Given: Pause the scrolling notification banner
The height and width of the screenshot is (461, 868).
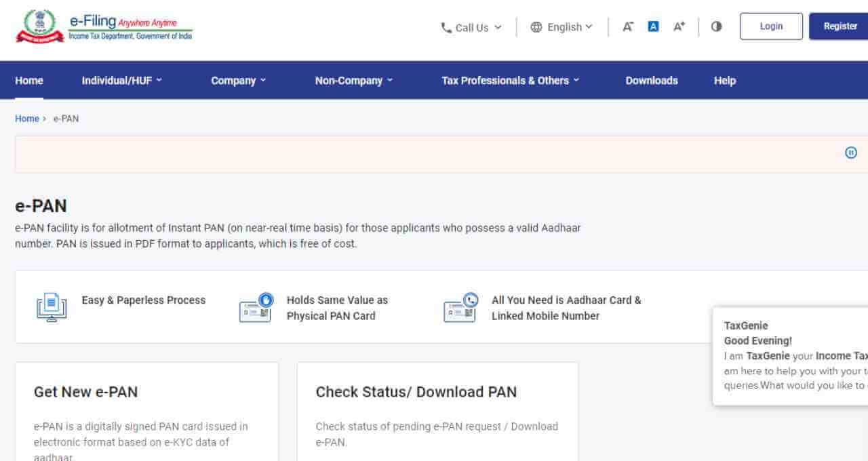Looking at the screenshot, I should tap(851, 153).
